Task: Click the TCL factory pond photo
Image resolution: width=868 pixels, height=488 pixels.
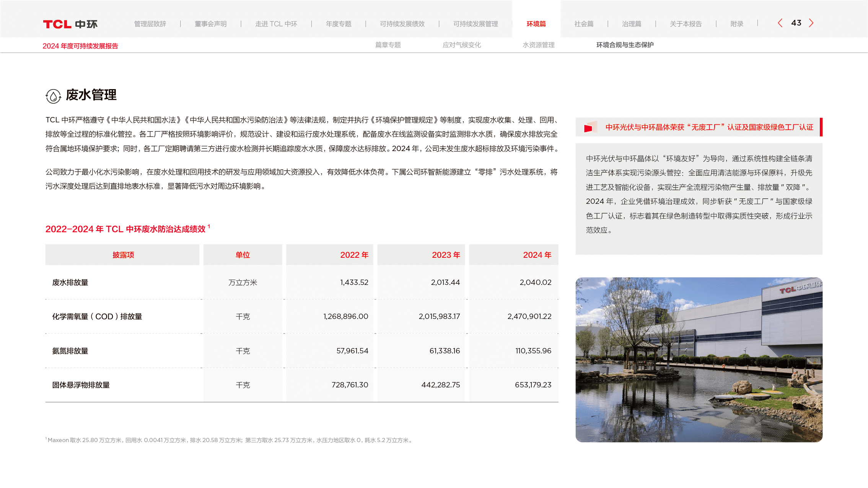Action: (699, 359)
